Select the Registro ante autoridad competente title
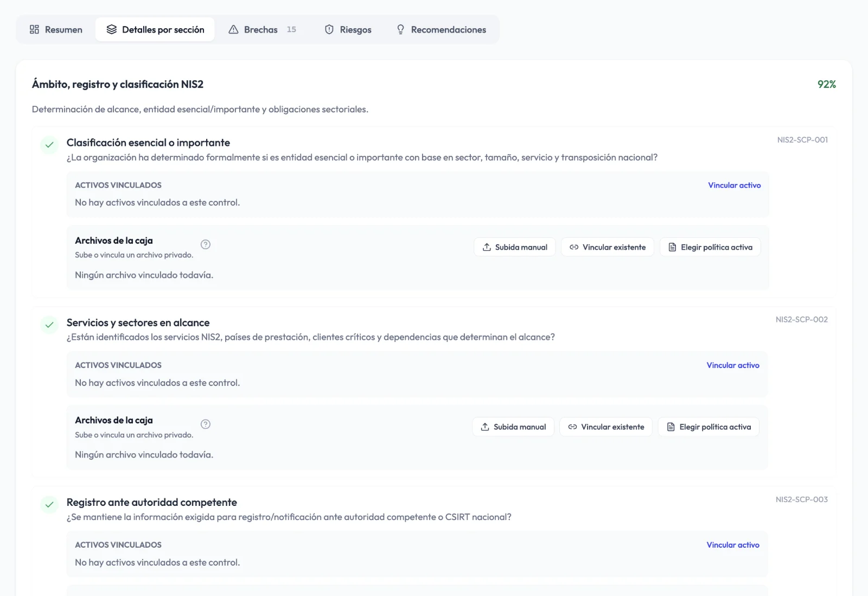This screenshot has height=596, width=868. pyautogui.click(x=152, y=502)
